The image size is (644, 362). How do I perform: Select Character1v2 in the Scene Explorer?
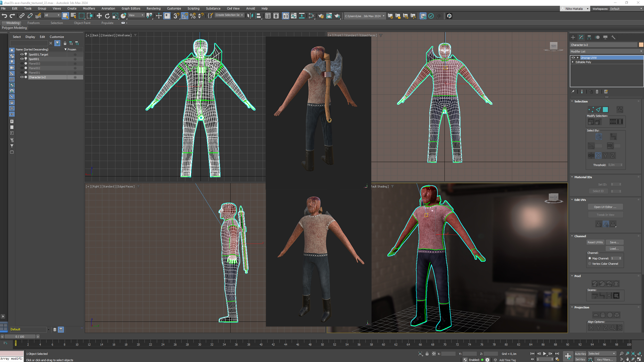tap(37, 77)
